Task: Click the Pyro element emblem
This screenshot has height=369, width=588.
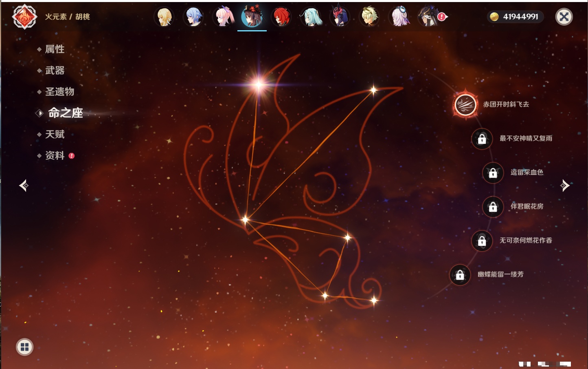Action: (24, 17)
